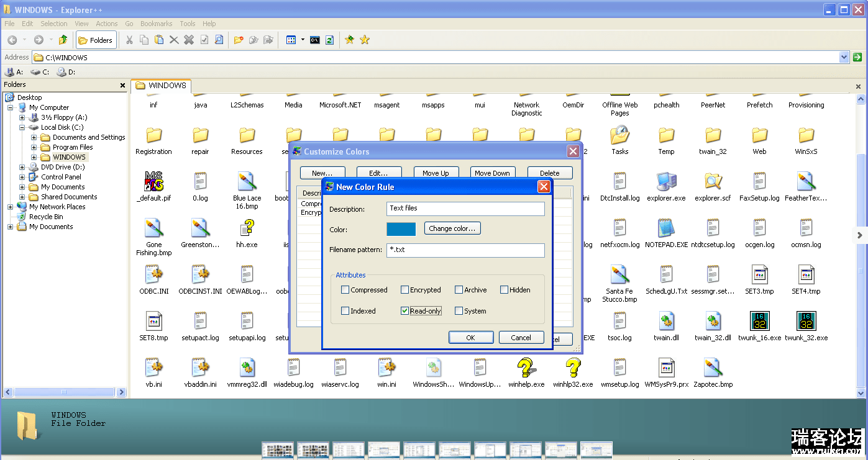Click Move Down in Customize Colors window
This screenshot has height=460, width=868.
(x=493, y=173)
